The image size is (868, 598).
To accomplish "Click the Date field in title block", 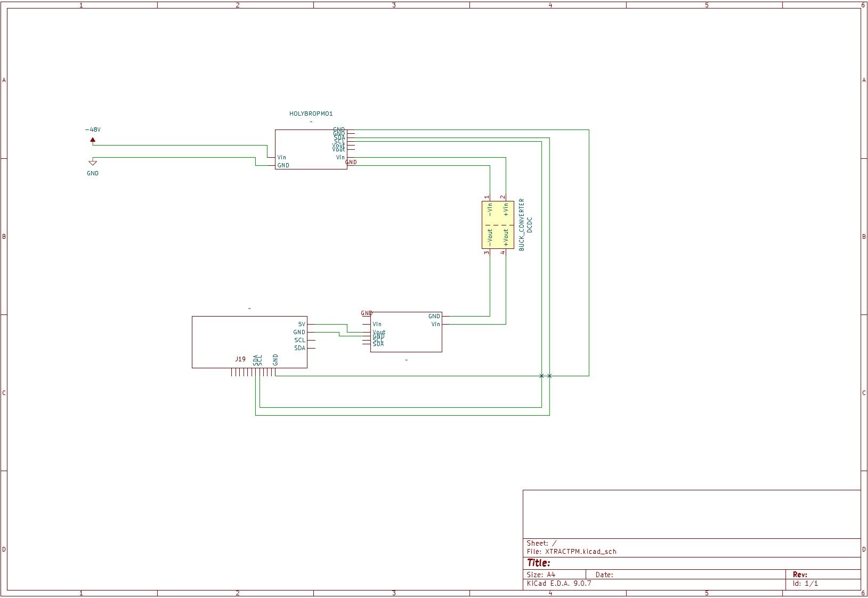I will point(604,575).
